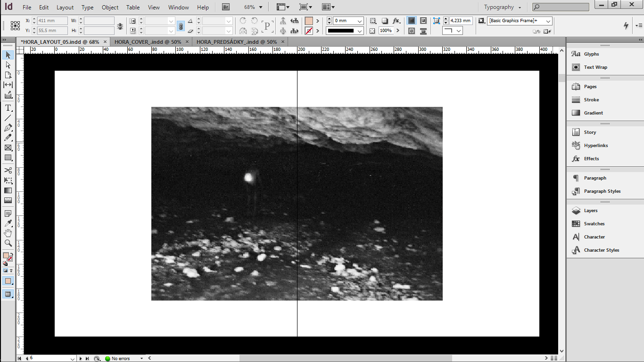
Task: Select the Gradient Swatch tool
Action: click(8, 190)
